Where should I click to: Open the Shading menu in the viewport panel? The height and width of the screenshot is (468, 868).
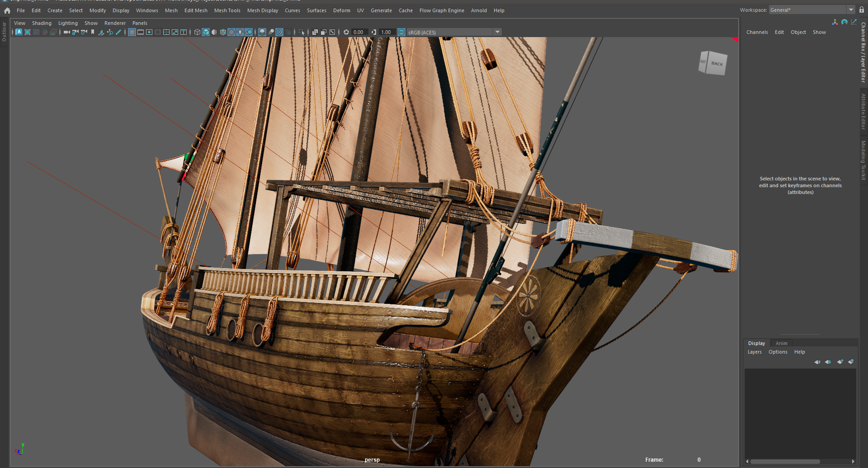[42, 23]
